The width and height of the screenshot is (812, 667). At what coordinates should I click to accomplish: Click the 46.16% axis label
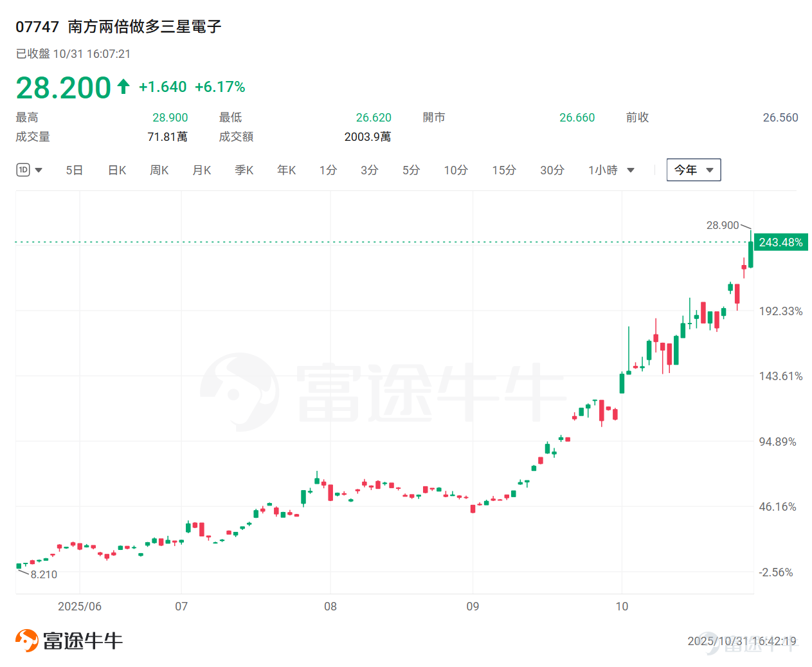777,507
